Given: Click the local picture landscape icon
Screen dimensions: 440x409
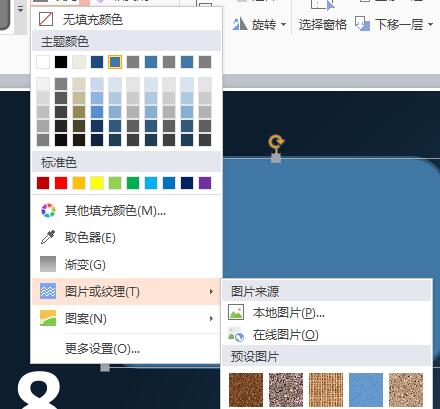Looking at the screenshot, I should [x=236, y=313].
